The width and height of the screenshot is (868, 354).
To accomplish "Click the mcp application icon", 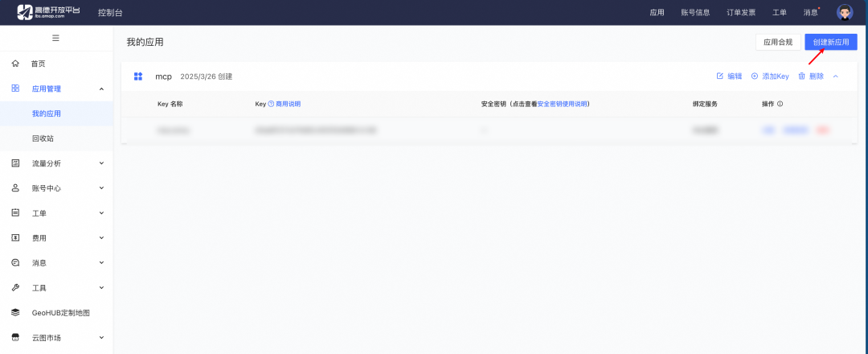I will [x=138, y=76].
